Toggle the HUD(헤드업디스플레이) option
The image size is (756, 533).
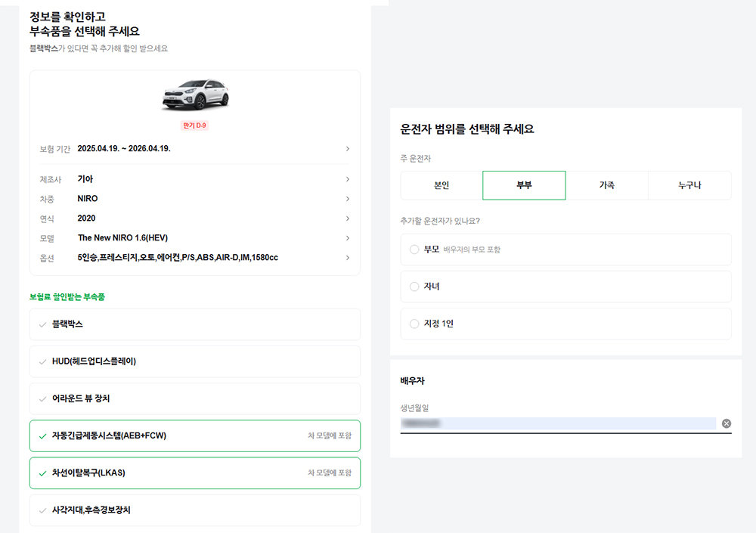pyautogui.click(x=43, y=361)
